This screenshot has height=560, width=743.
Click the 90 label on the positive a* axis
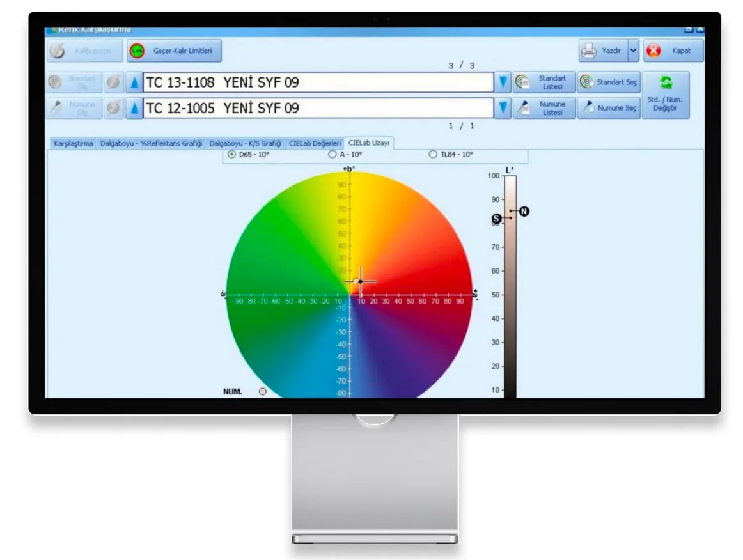(460, 301)
